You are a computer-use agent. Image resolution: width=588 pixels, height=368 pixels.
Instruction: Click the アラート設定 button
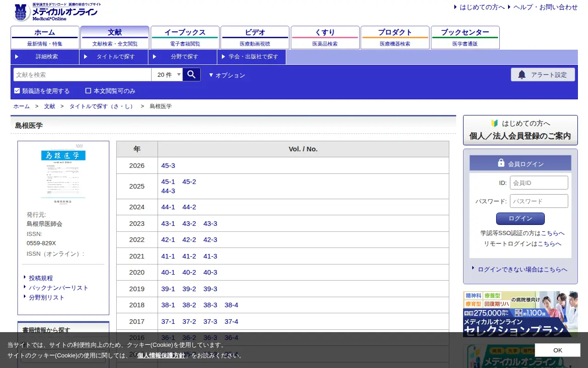pos(543,75)
